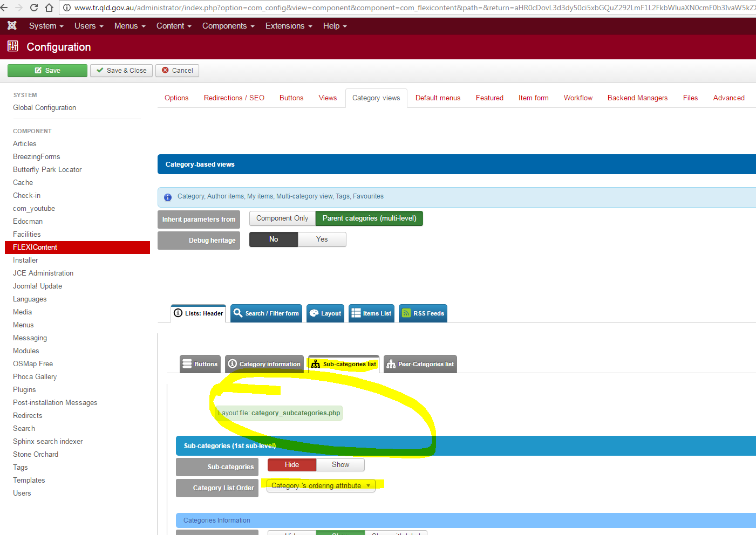The height and width of the screenshot is (535, 756).
Task: Go to Default menus tab
Action: [438, 98]
